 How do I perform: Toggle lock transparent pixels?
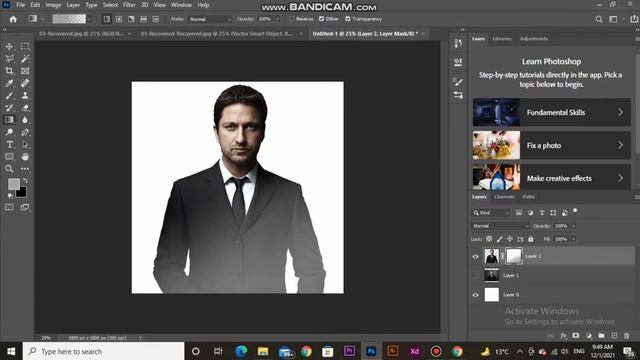(x=489, y=239)
